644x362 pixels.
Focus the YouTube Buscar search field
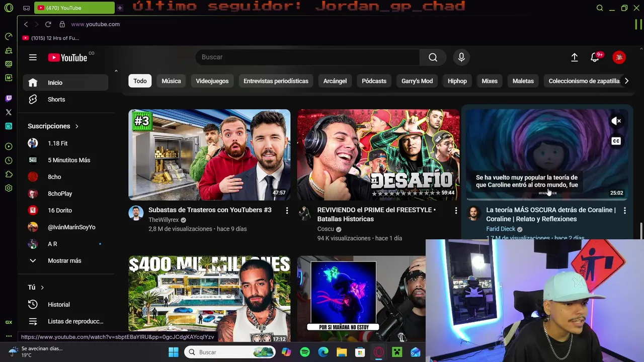click(307, 57)
